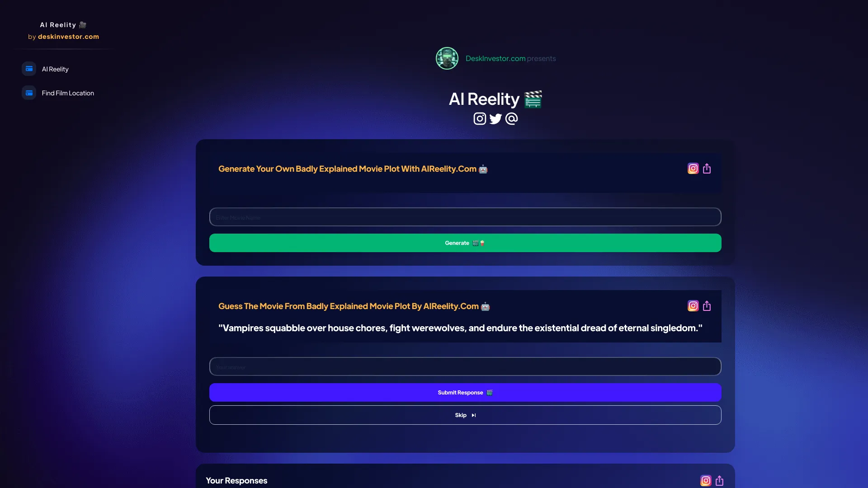The image size is (868, 488).
Task: Open Instagram icon beside the guess card
Action: [x=693, y=305]
